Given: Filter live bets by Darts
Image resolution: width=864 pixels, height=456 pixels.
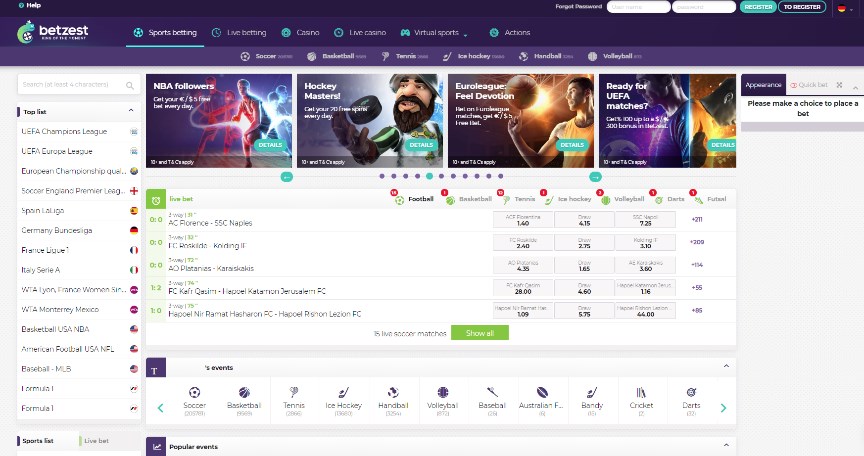Looking at the screenshot, I should (x=669, y=199).
